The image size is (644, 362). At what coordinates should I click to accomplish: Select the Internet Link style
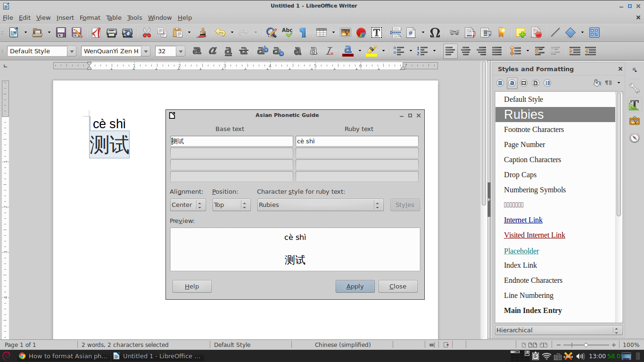[x=523, y=220]
